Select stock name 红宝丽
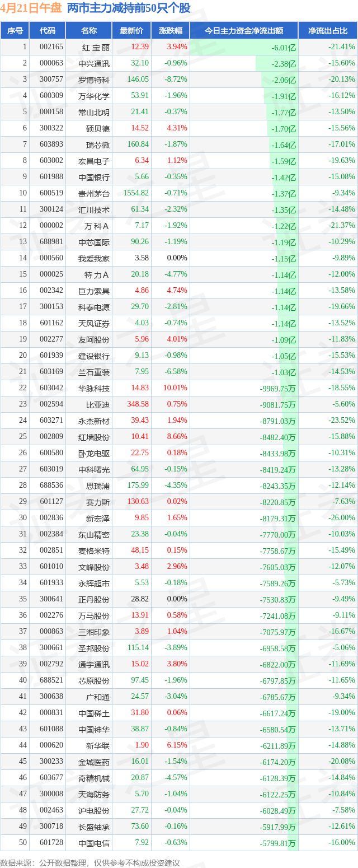The image size is (358, 868). pos(96,47)
